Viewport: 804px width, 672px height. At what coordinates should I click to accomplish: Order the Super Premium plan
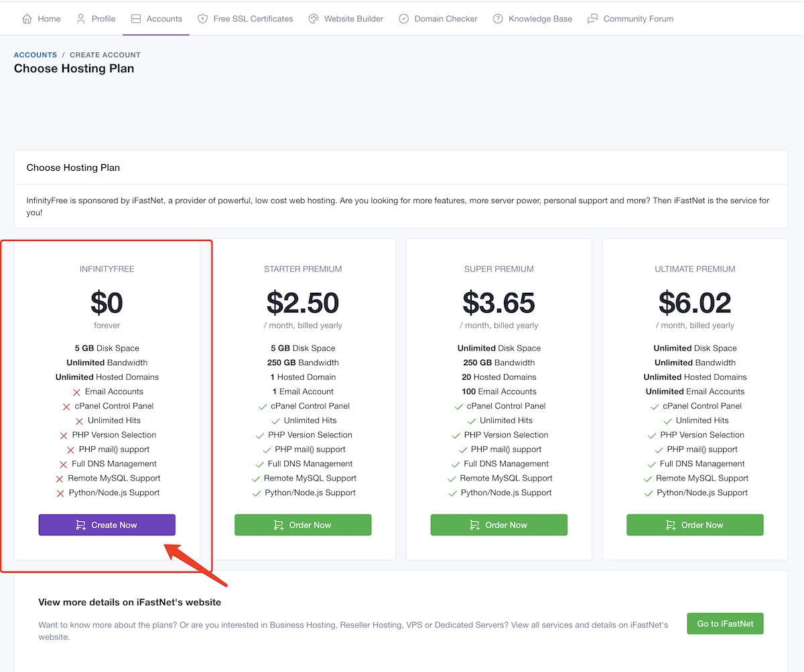pyautogui.click(x=499, y=525)
